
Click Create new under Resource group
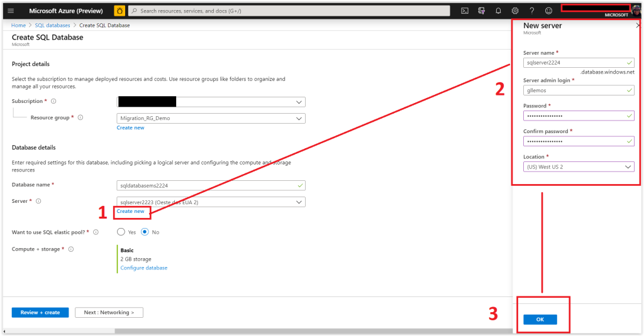[130, 127]
